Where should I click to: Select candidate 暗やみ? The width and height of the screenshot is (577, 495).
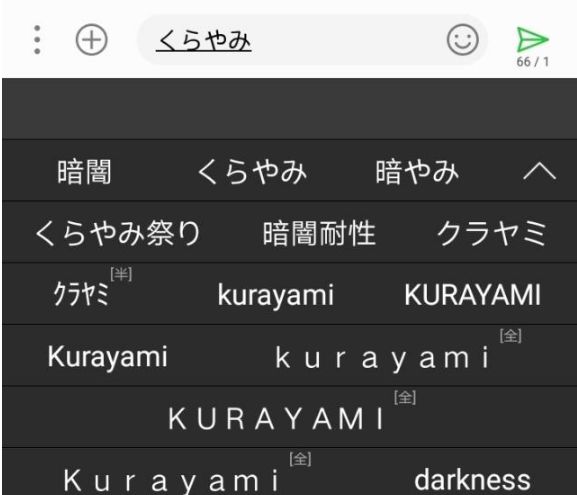click(x=417, y=172)
